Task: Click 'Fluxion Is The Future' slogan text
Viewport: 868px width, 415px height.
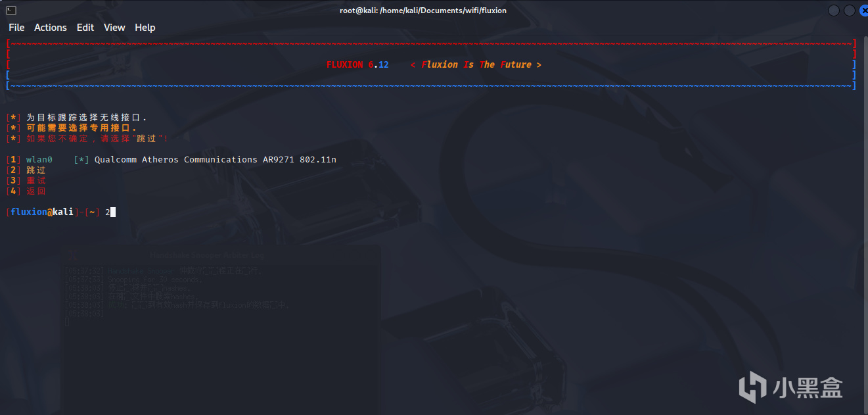Action: tap(476, 64)
